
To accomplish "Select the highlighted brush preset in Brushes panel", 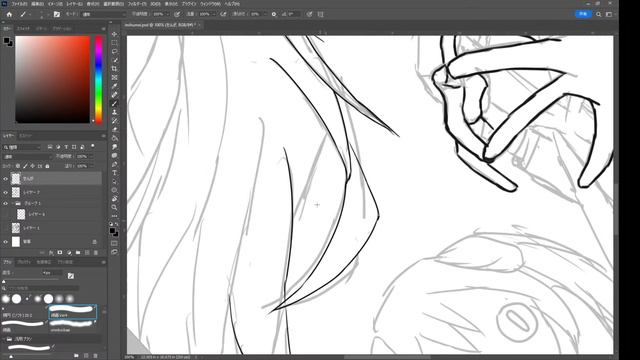I will pyautogui.click(x=73, y=311).
